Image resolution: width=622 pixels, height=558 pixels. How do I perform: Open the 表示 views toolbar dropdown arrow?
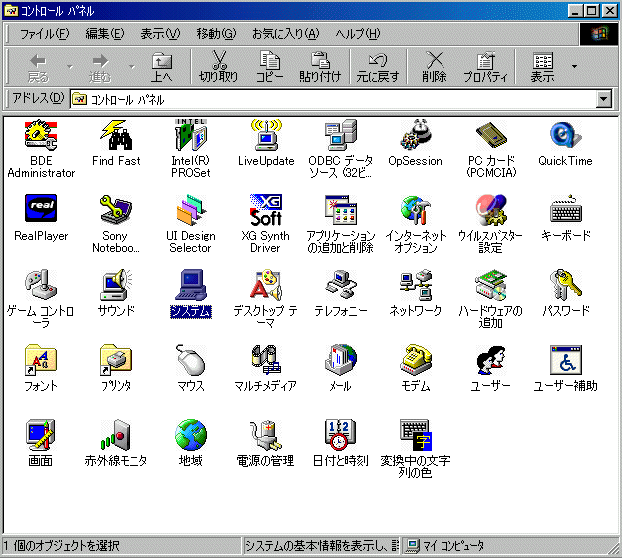[574, 66]
